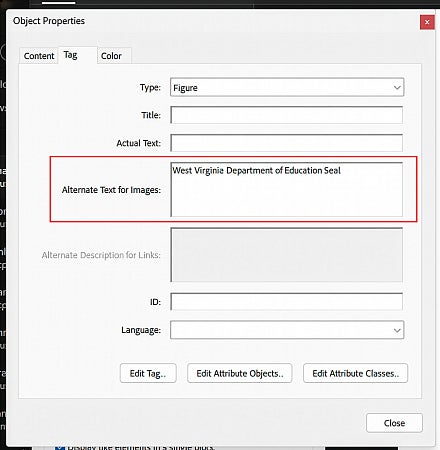Image resolution: width=440 pixels, height=450 pixels.
Task: Click the Alternate Text for Images box
Action: [x=287, y=189]
